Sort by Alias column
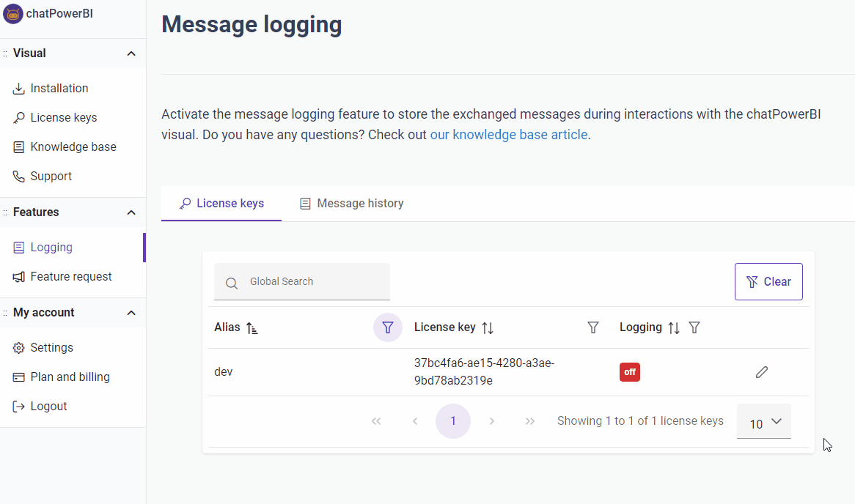This screenshot has height=504, width=855. coord(252,328)
